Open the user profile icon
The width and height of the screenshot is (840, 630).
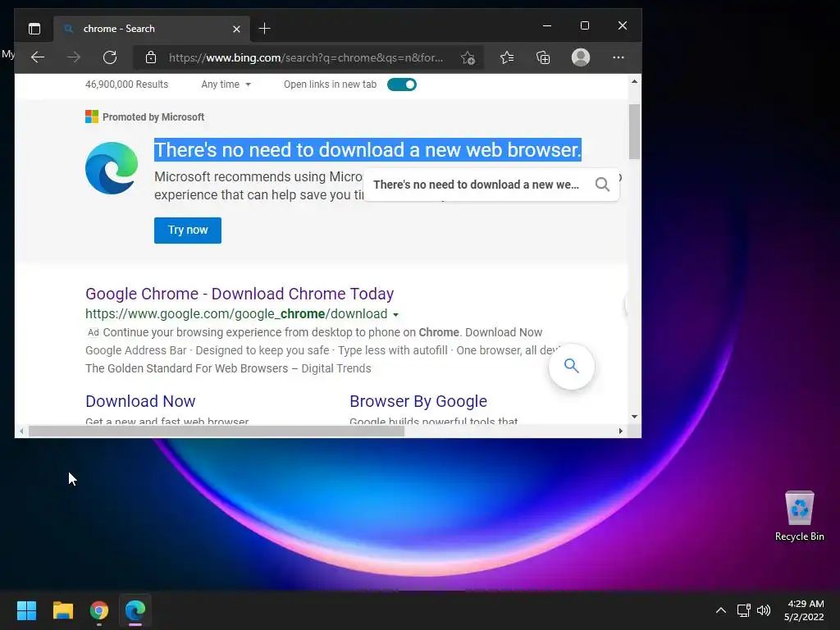pyautogui.click(x=581, y=57)
